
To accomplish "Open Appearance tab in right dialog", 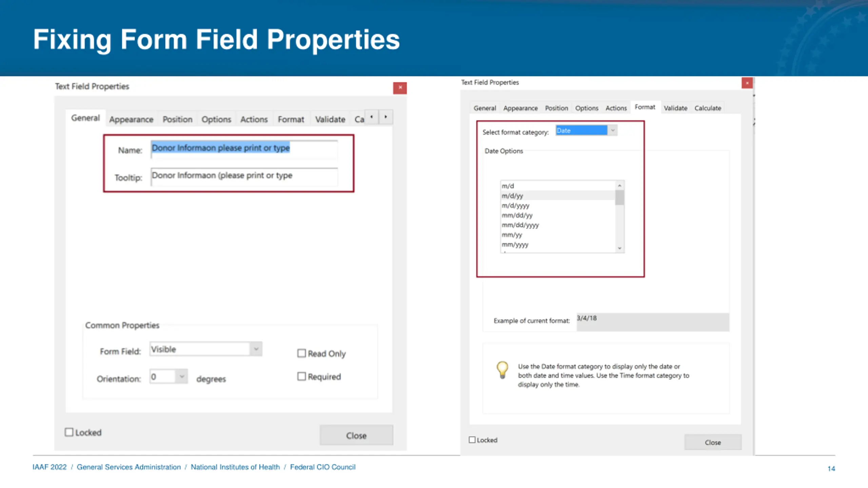I will coord(520,108).
